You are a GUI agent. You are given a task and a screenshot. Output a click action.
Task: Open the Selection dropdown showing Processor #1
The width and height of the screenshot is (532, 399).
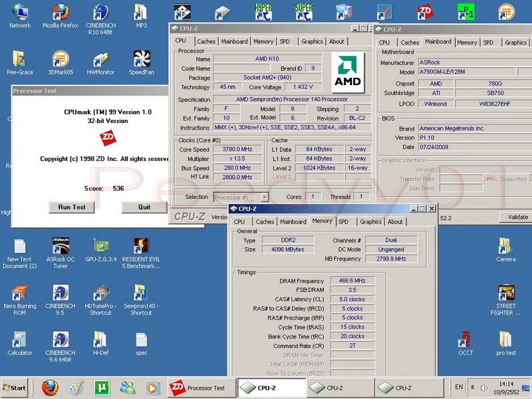(x=241, y=197)
